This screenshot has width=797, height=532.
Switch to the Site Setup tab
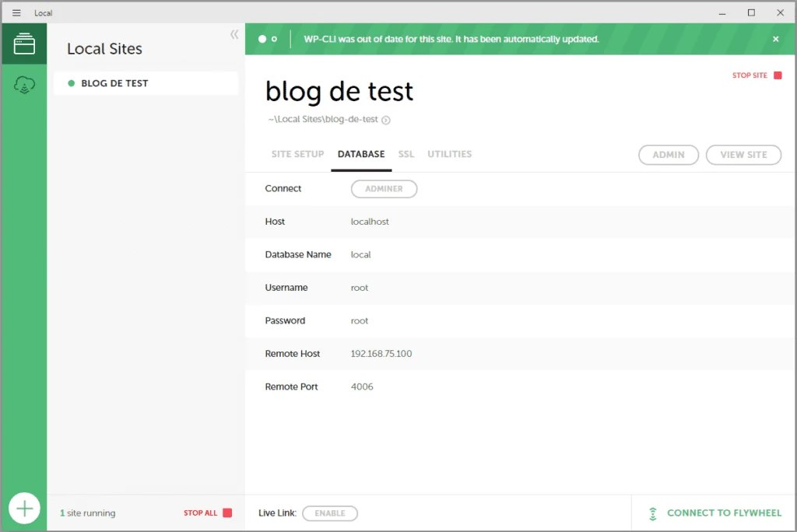(297, 154)
